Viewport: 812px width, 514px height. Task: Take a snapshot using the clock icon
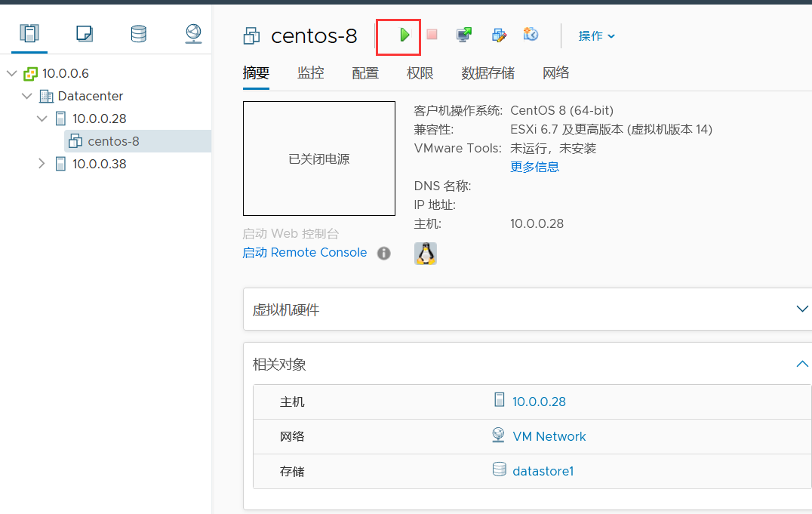pyautogui.click(x=531, y=34)
